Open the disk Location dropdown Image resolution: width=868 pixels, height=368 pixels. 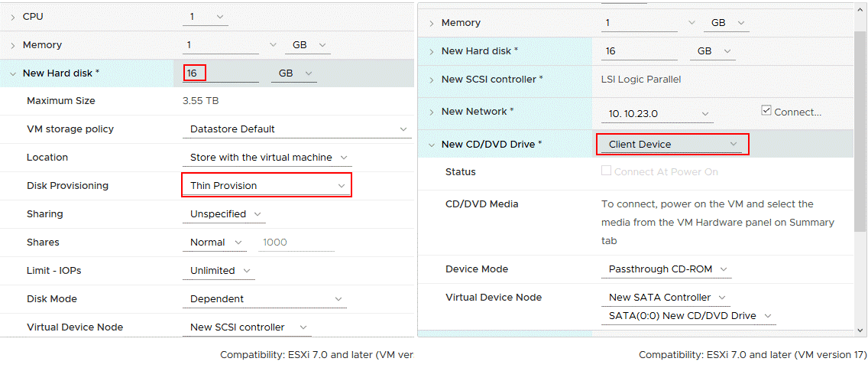pyautogui.click(x=267, y=158)
